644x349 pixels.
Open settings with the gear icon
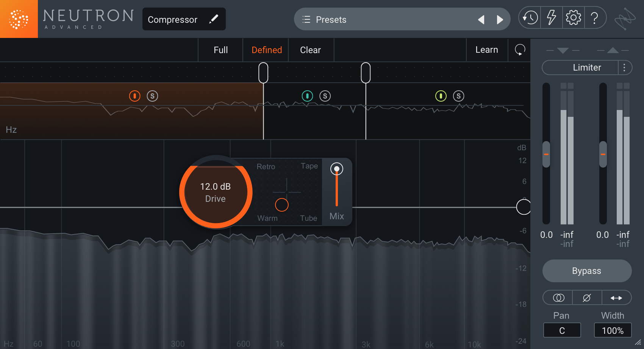(x=573, y=18)
